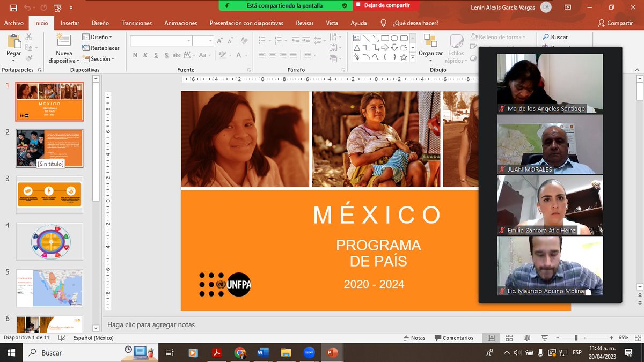The image size is (644, 362).
Task: Start slideshow from the status bar icon
Action: [544, 338]
